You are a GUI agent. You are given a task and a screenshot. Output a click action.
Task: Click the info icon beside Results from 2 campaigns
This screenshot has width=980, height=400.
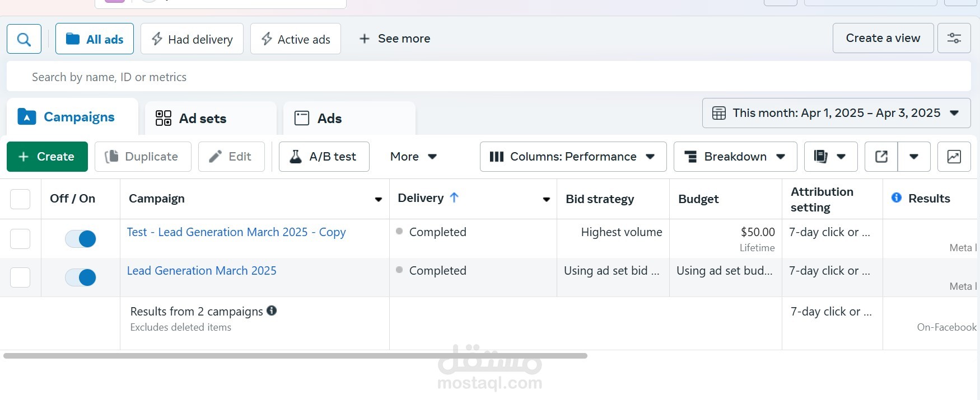coord(272,310)
